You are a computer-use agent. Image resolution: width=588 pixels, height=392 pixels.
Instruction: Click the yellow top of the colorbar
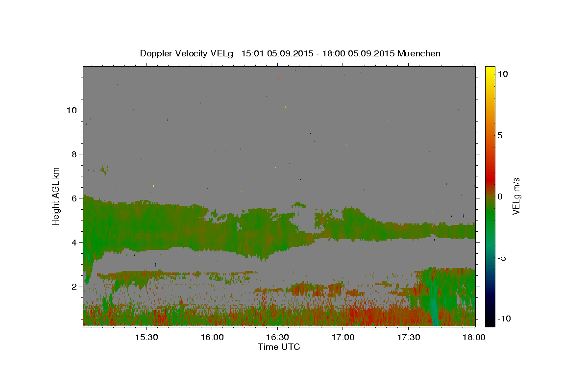pyautogui.click(x=490, y=71)
